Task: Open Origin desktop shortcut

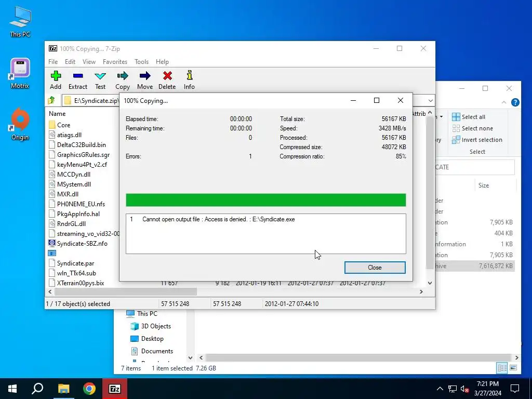Action: (x=20, y=124)
